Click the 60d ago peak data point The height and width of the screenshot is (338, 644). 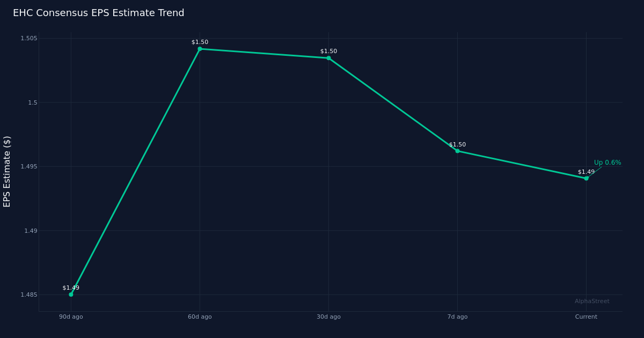200,49
